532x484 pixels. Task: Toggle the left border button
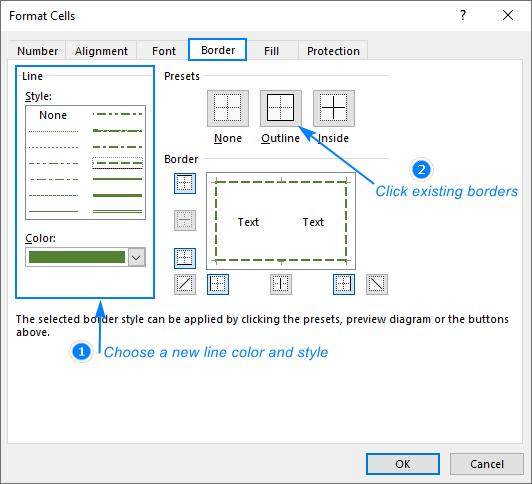tap(218, 284)
